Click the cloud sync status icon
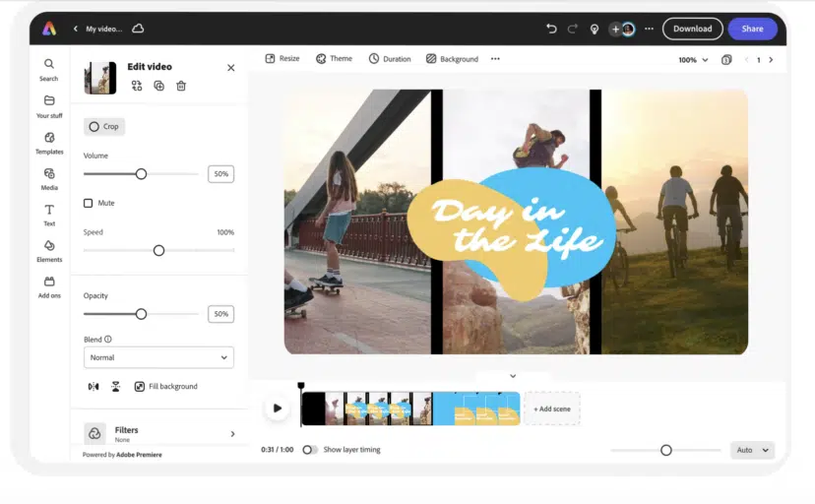This screenshot has width=815, height=504. (138, 29)
